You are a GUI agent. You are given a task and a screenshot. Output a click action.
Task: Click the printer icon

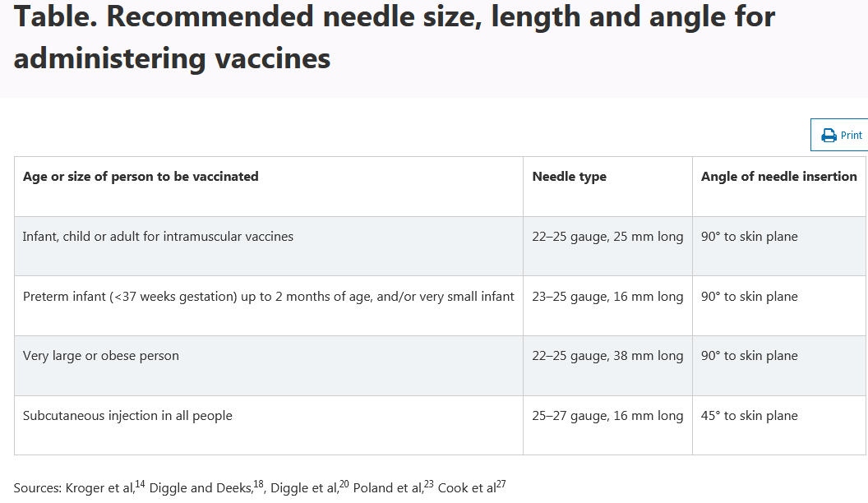tap(829, 135)
